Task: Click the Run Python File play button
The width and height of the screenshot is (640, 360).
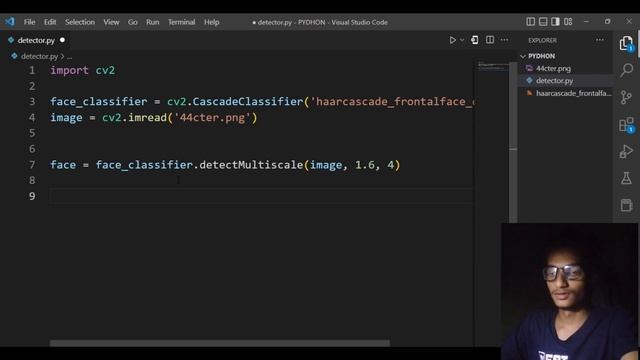Action: [453, 40]
